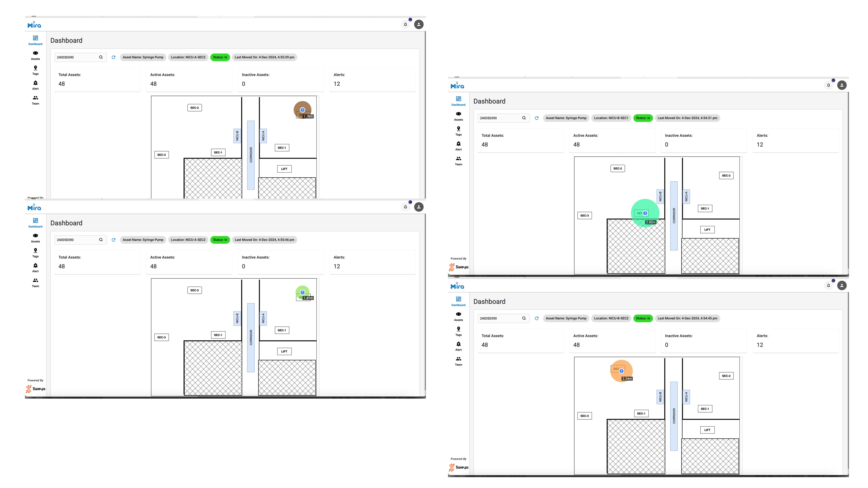This screenshot has width=868, height=488.
Task: Open user profile avatar in 4:55:39 pm window
Action: [x=419, y=24]
